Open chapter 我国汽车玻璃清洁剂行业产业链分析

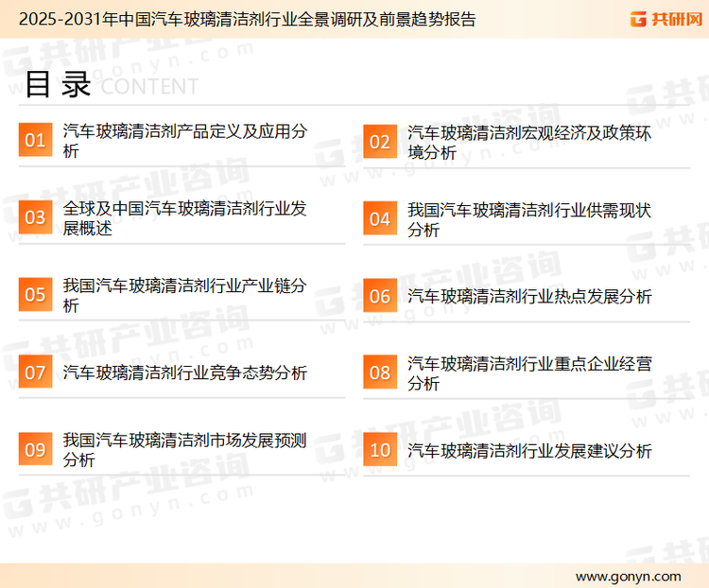(184, 295)
